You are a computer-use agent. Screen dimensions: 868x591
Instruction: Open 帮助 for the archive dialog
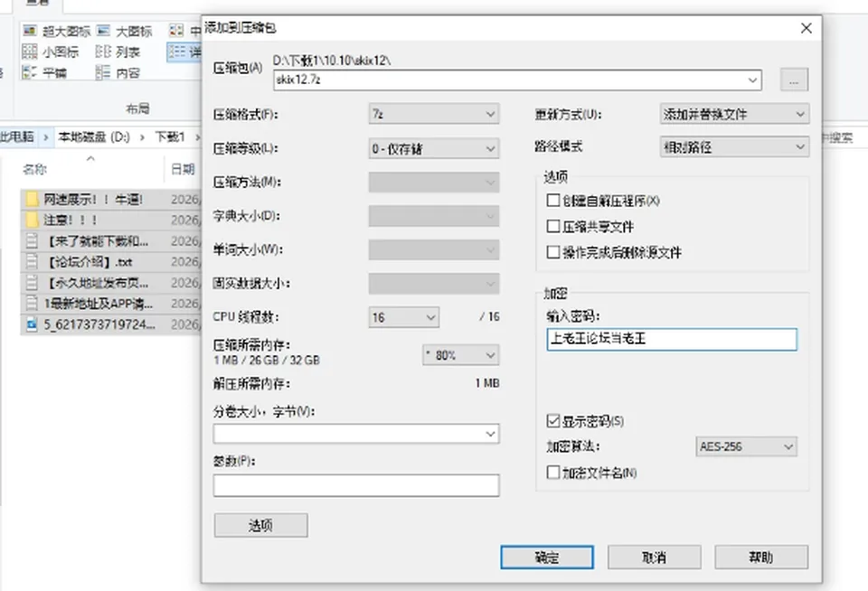point(761,558)
